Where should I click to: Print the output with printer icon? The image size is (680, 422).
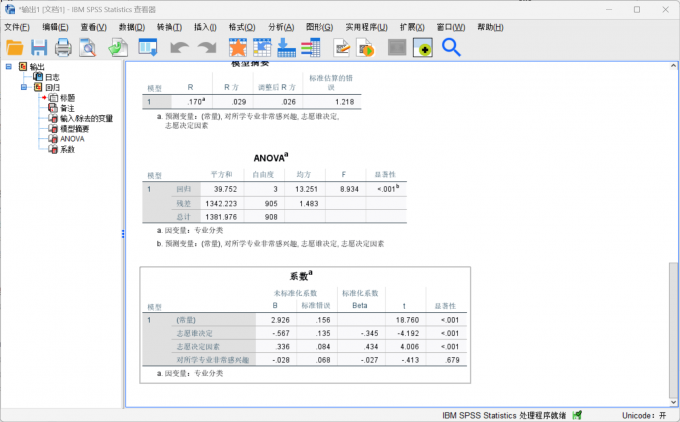(63, 47)
